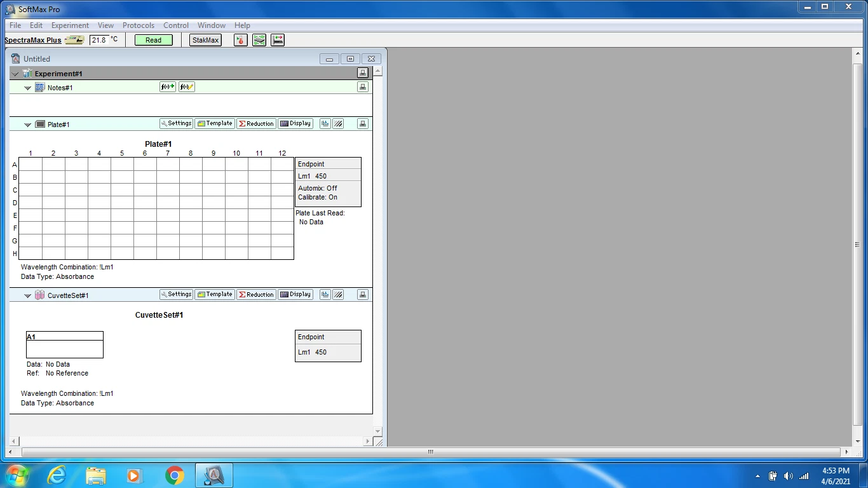868x488 pixels.
Task: Open Windows Explorer from the taskbar
Action: 96,475
